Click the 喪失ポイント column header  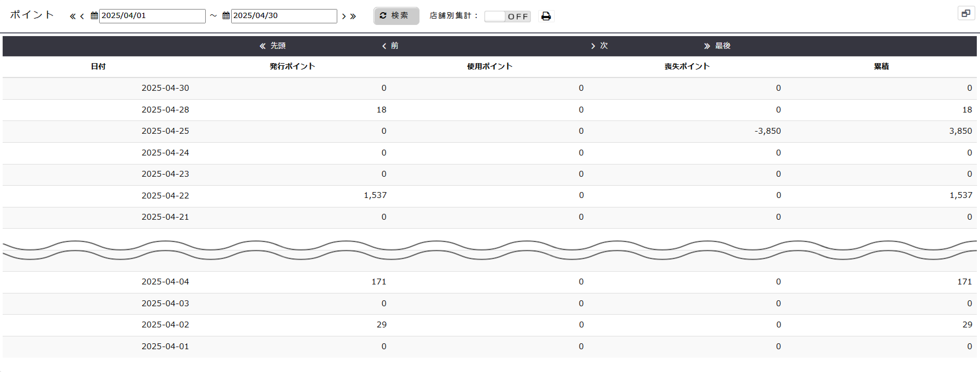point(687,66)
